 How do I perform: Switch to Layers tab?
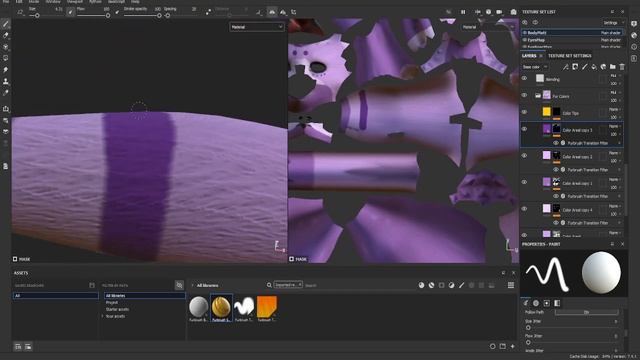[529, 56]
